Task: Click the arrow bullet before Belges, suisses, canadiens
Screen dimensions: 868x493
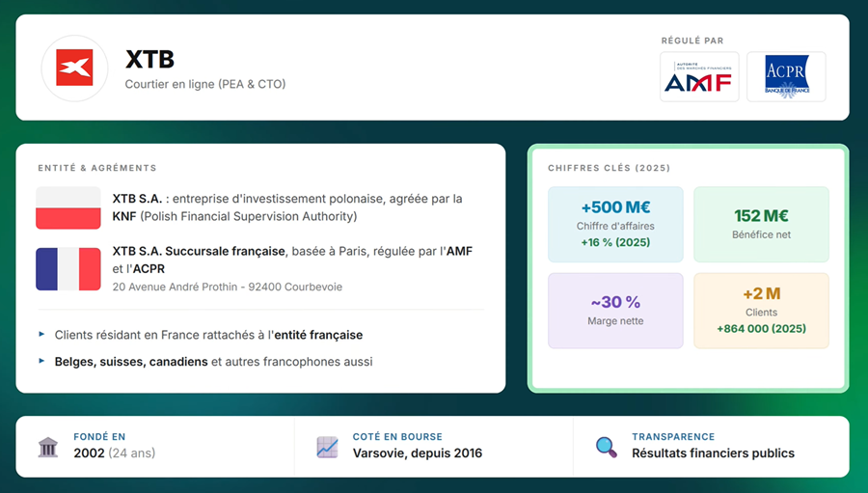Action: tap(41, 361)
